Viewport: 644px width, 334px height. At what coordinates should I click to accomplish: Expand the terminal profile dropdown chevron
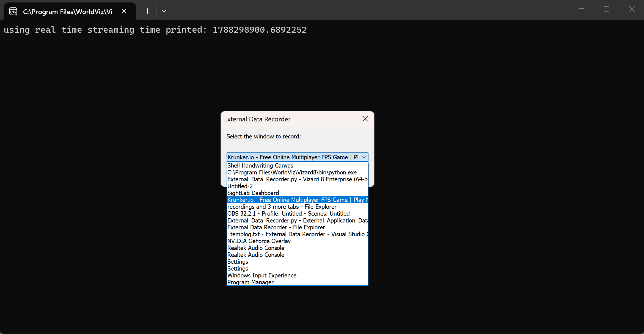[164, 11]
